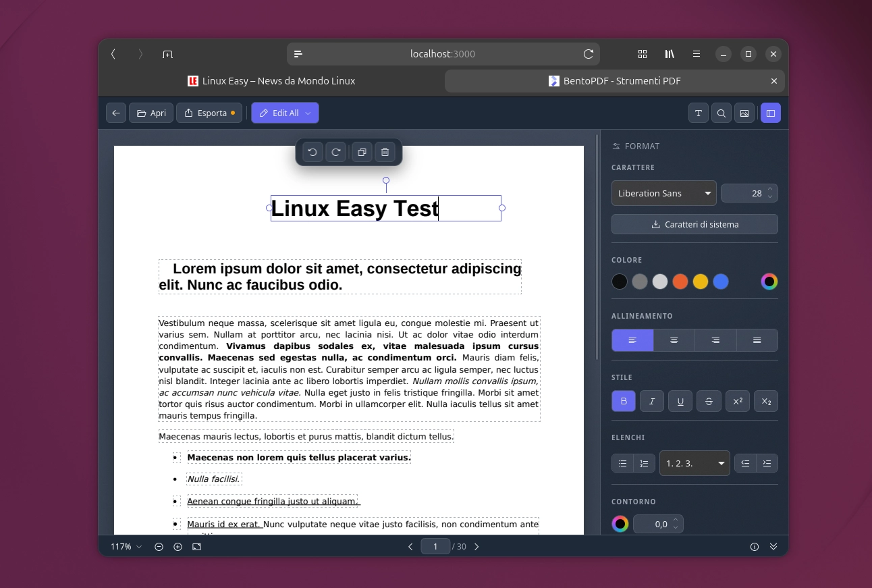Viewport: 872px width, 588px height.
Task: Align text left
Action: pyautogui.click(x=632, y=340)
